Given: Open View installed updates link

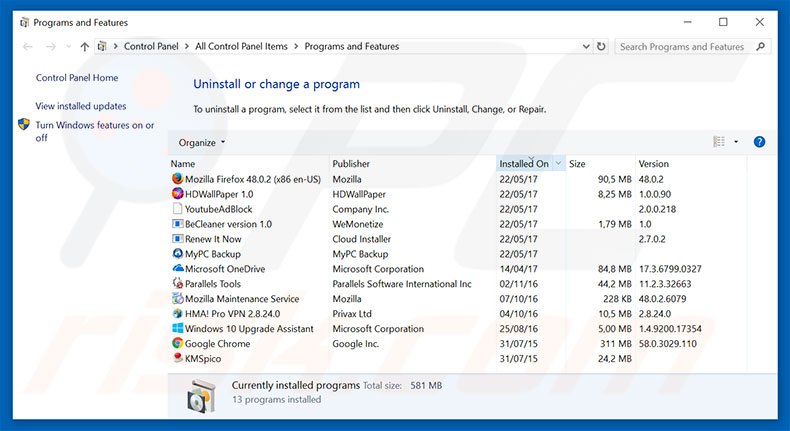Looking at the screenshot, I should pyautogui.click(x=81, y=106).
